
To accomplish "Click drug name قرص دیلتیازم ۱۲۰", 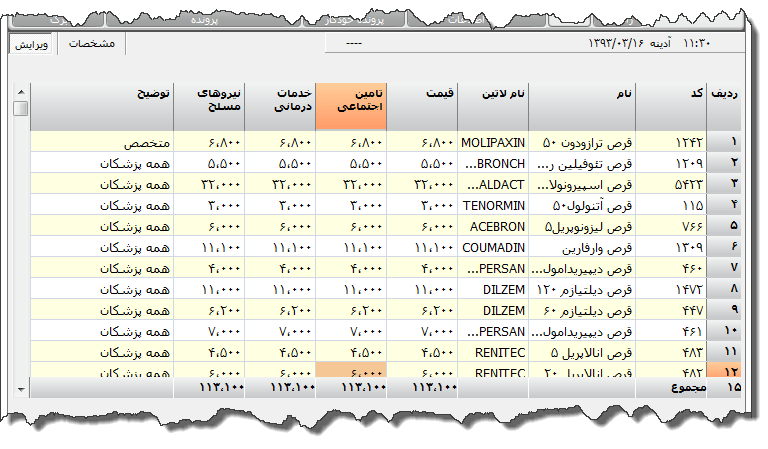I will coord(582,290).
